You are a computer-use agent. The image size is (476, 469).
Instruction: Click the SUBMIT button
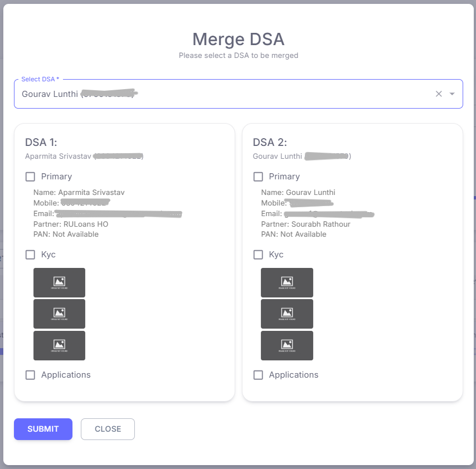coord(43,429)
